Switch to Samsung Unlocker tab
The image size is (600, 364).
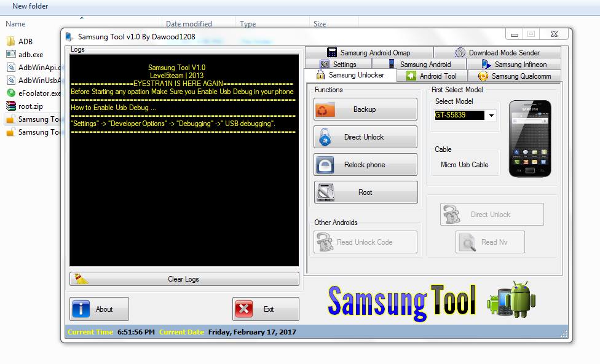(350, 75)
